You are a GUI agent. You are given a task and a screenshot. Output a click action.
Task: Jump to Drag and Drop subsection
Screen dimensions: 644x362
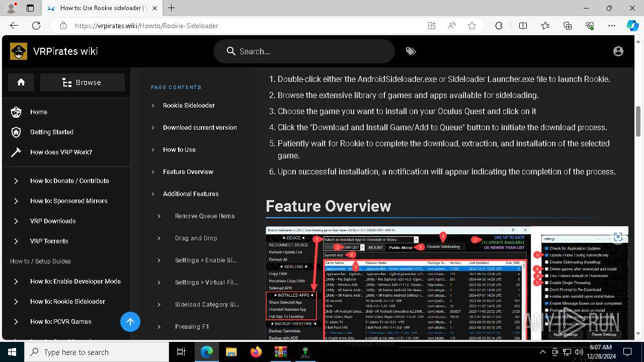point(196,238)
